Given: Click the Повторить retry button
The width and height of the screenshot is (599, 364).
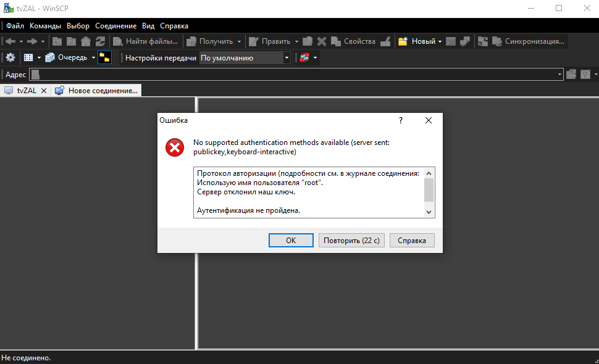Looking at the screenshot, I should (351, 240).
